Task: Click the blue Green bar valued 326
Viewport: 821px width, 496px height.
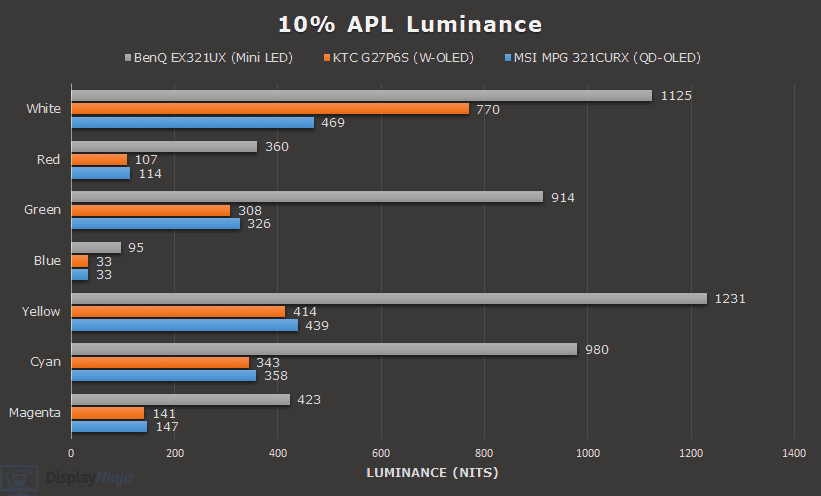Action: click(x=156, y=224)
